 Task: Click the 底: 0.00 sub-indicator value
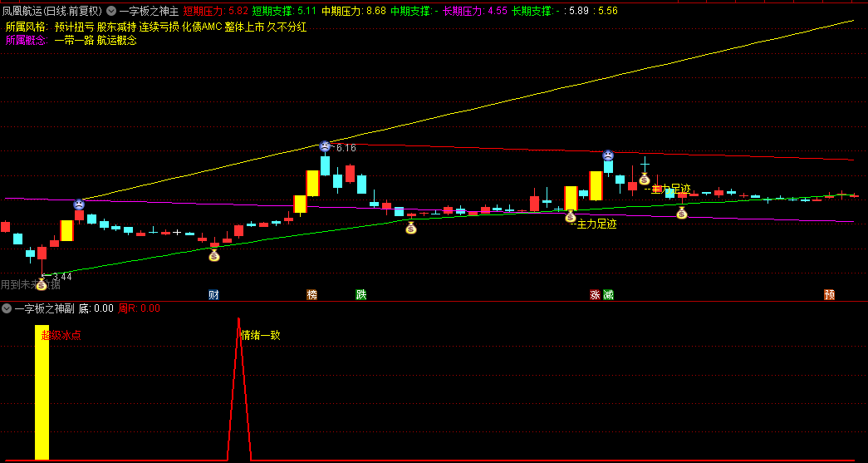tap(96, 308)
